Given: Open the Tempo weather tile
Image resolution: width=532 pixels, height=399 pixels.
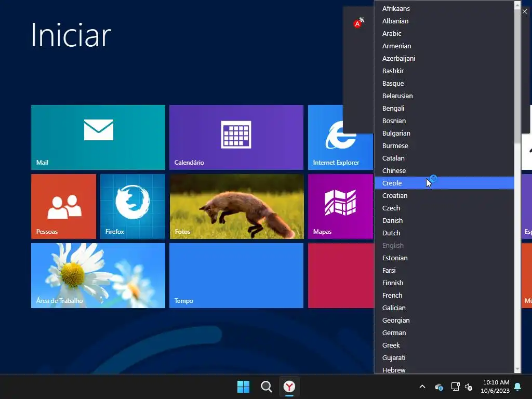Looking at the screenshot, I should [x=236, y=275].
